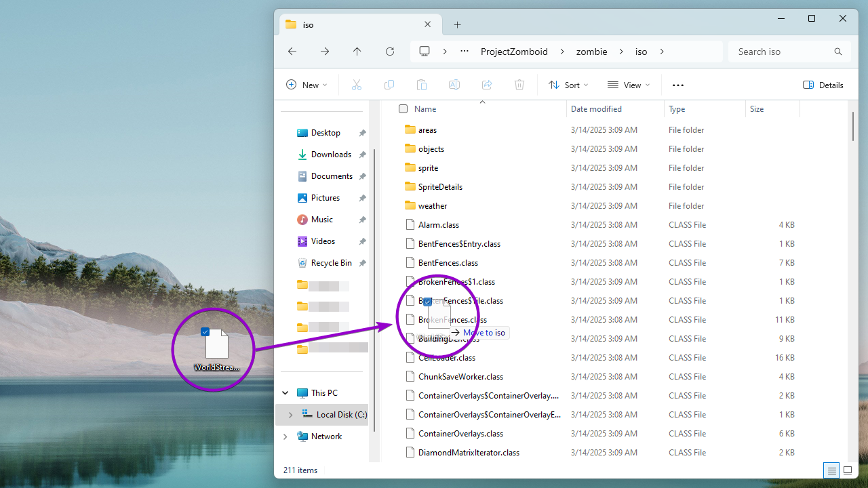
Task: Click the Copy icon in the toolbar
Action: 389,85
